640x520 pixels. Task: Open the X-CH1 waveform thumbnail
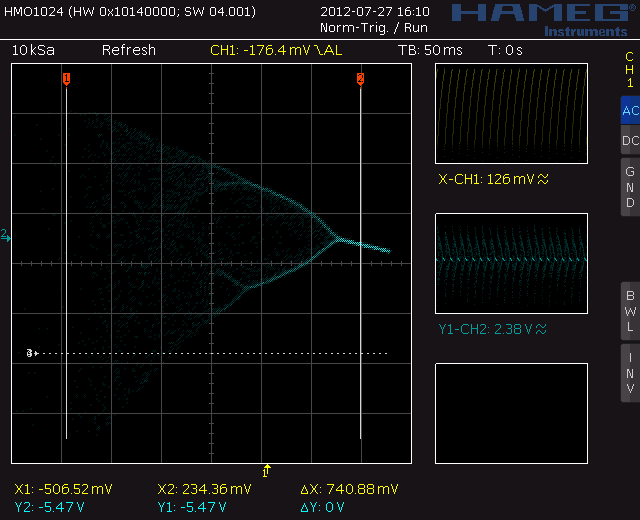511,114
